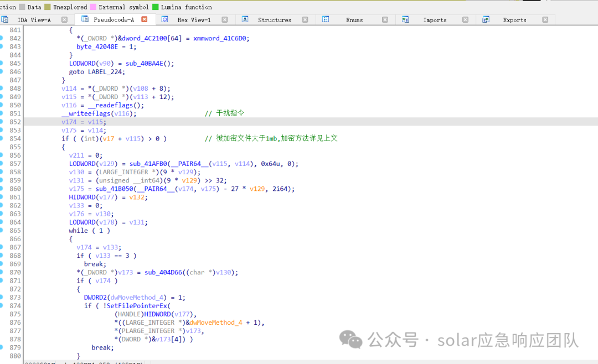Click global variable xmmword_41C6D0

(x=220, y=38)
